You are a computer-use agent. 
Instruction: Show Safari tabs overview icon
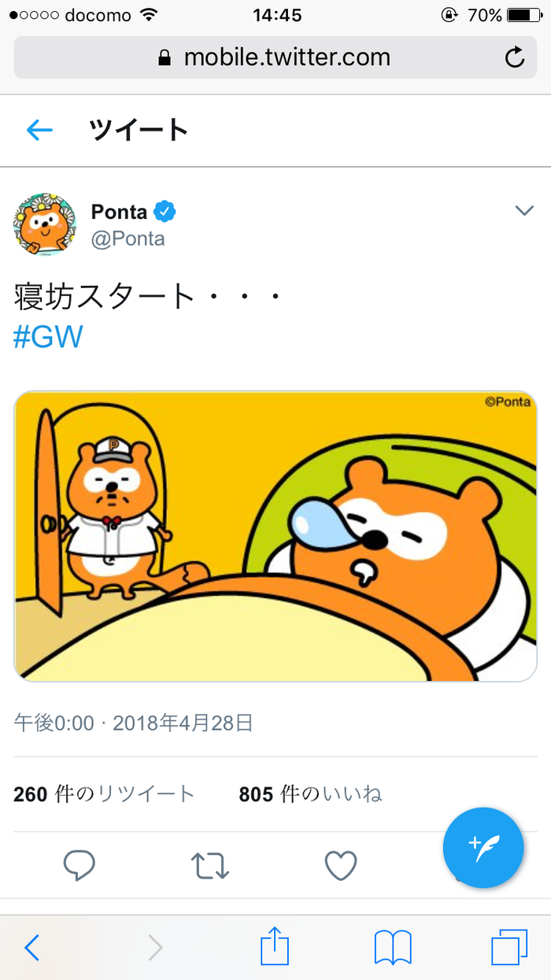coord(508,947)
